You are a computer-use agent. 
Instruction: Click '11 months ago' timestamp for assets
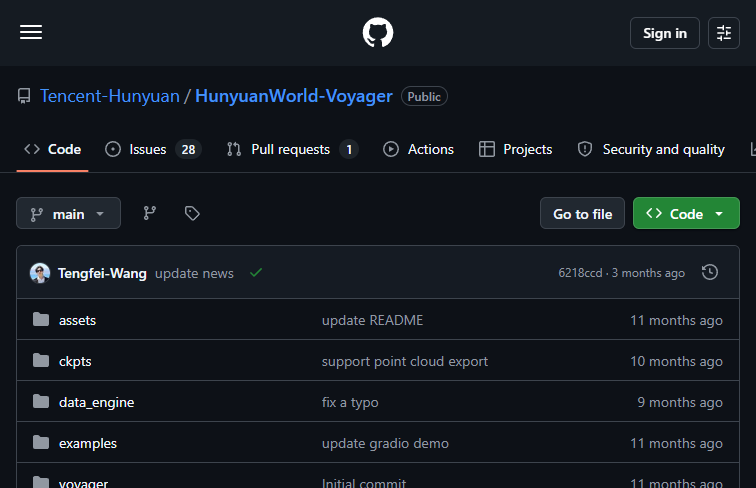(676, 321)
